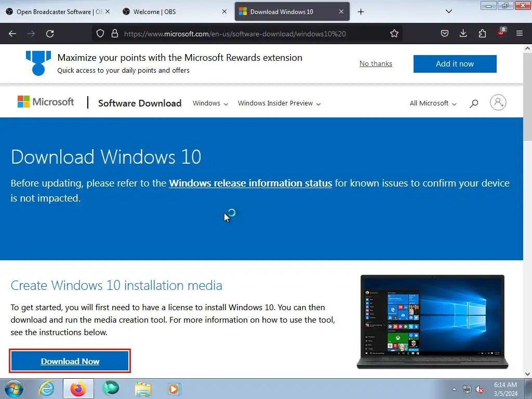Dismiss rewards banner with No thanks
The height and width of the screenshot is (399, 532).
tap(376, 64)
